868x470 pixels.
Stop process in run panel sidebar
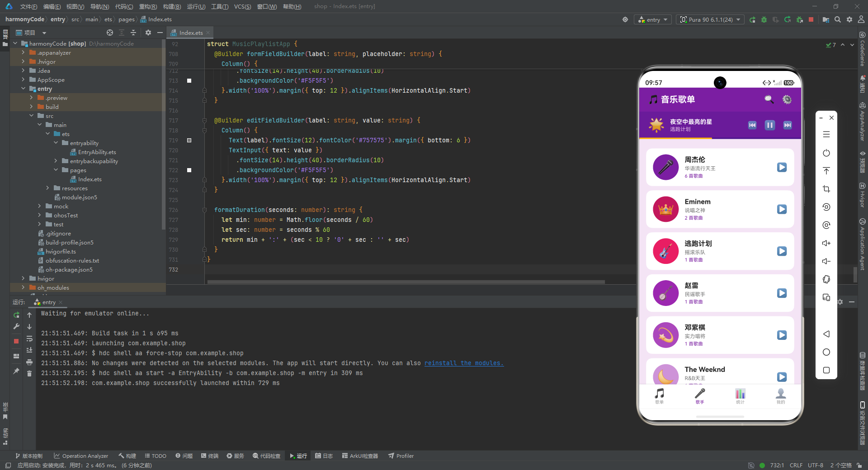click(16, 341)
